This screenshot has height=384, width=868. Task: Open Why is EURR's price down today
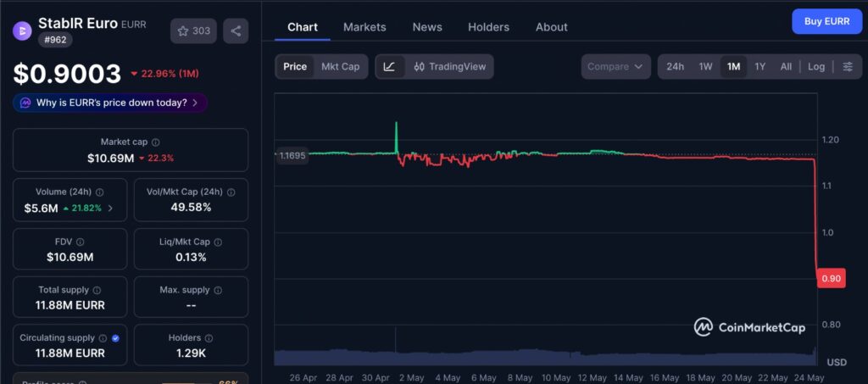pyautogui.click(x=110, y=103)
